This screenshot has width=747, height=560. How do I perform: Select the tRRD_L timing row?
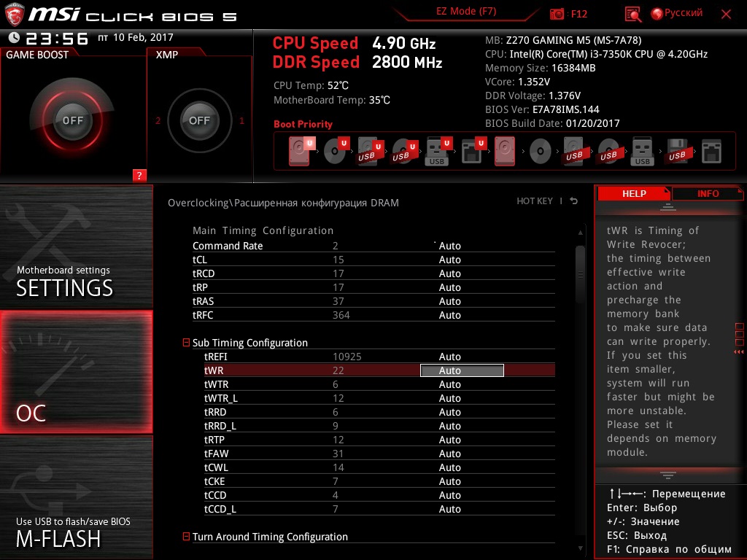(x=379, y=426)
